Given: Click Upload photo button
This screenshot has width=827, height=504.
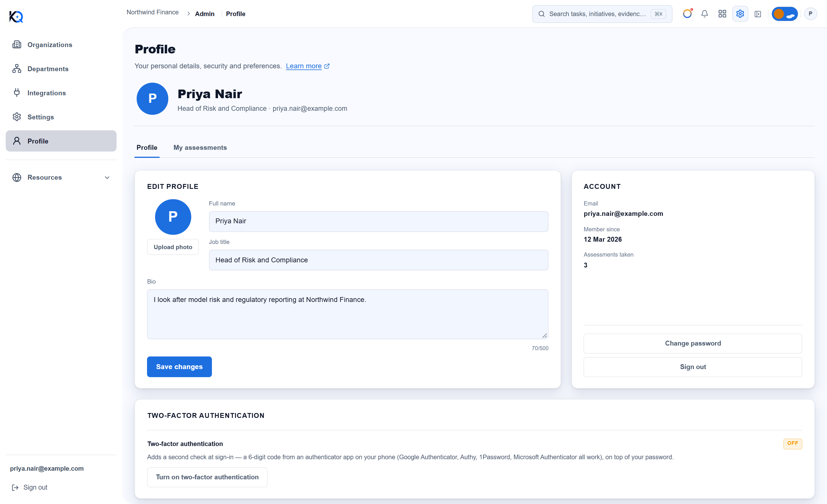Looking at the screenshot, I should click(173, 247).
